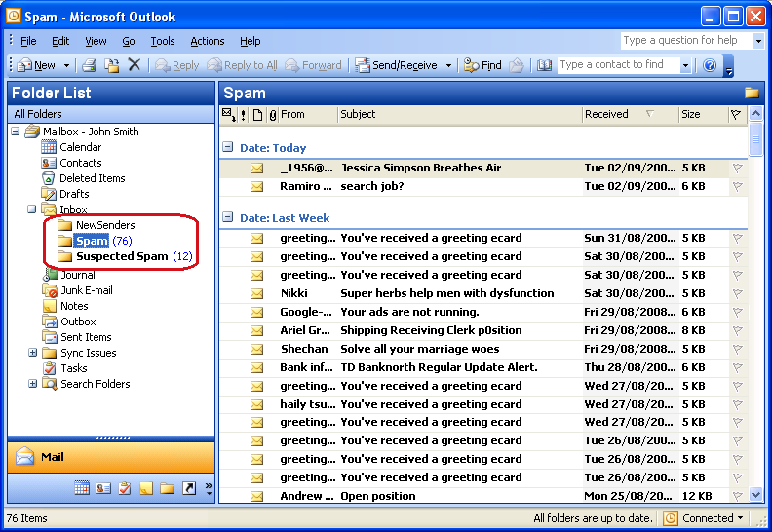Open the Send/Receive dropdown arrow
Viewport: 772px width, 532px height.
pyautogui.click(x=448, y=65)
